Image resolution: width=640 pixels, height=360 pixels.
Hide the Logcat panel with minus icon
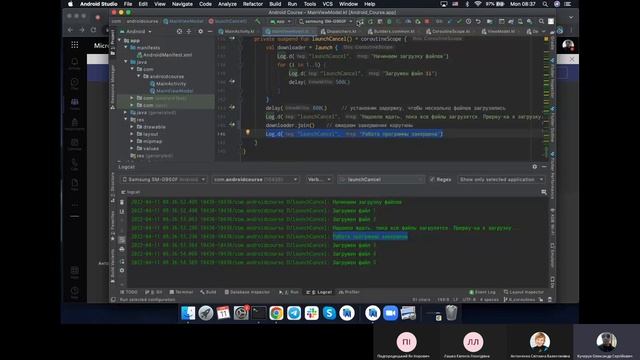[x=544, y=167]
